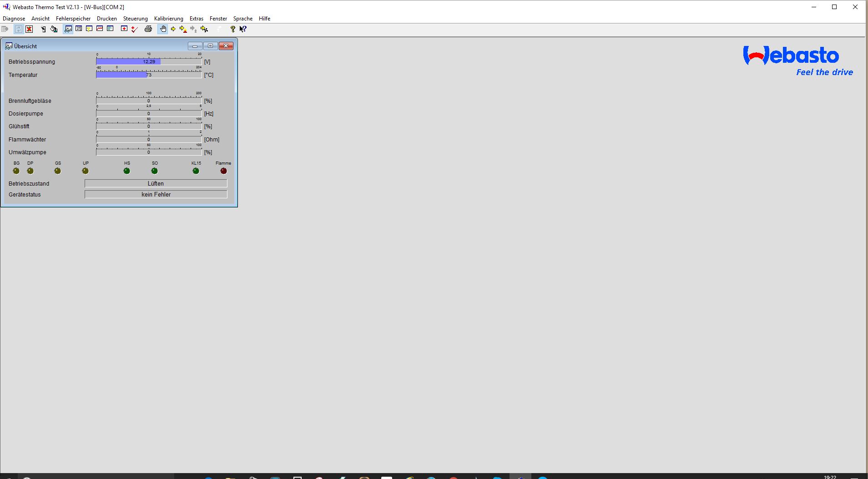Maximize the Übersicht child window
This screenshot has width=868, height=479.
click(x=210, y=46)
